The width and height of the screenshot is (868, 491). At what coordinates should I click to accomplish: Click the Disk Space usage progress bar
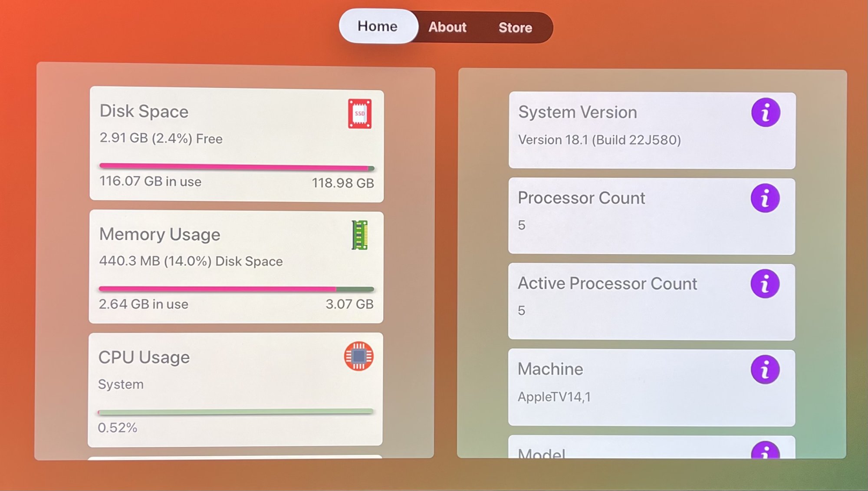point(237,167)
